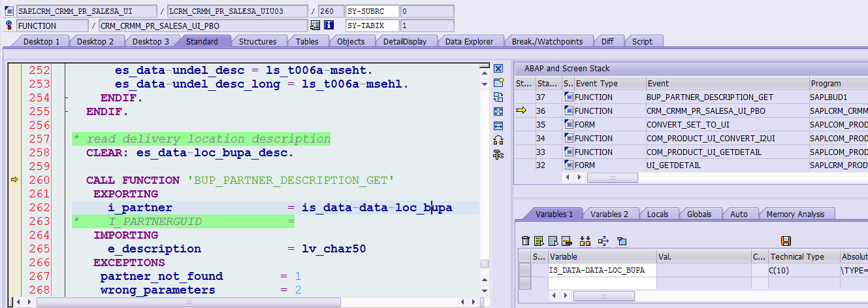868x308 pixels.
Task: Toggle breakpoint at code line 265
Action: point(14,248)
